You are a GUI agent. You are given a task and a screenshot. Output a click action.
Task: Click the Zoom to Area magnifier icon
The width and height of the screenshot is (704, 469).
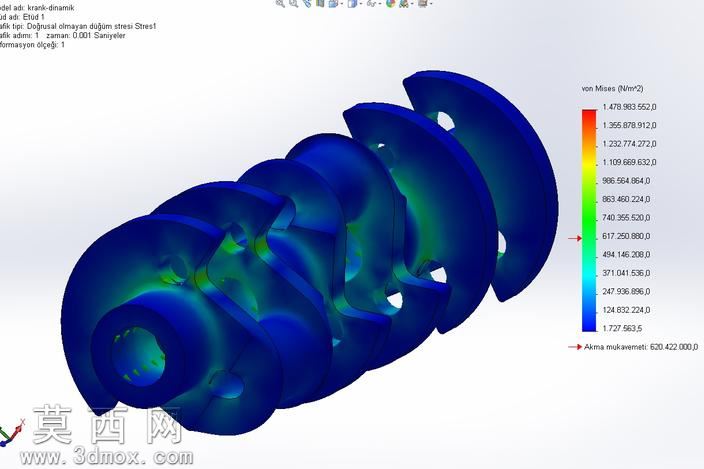(x=294, y=4)
